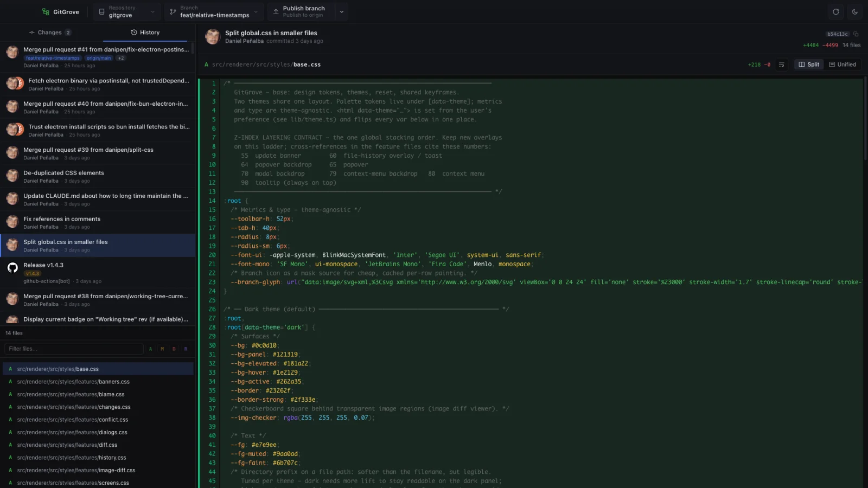Viewport: 868px width, 488px height.
Task: Select commit Release v1.4.3
Action: coord(98,273)
